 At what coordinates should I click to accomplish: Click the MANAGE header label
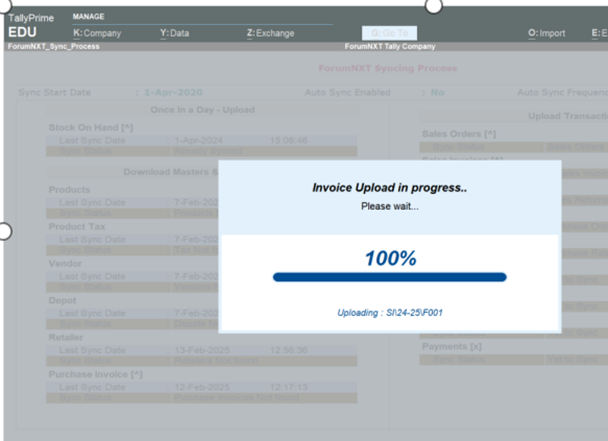coord(88,17)
